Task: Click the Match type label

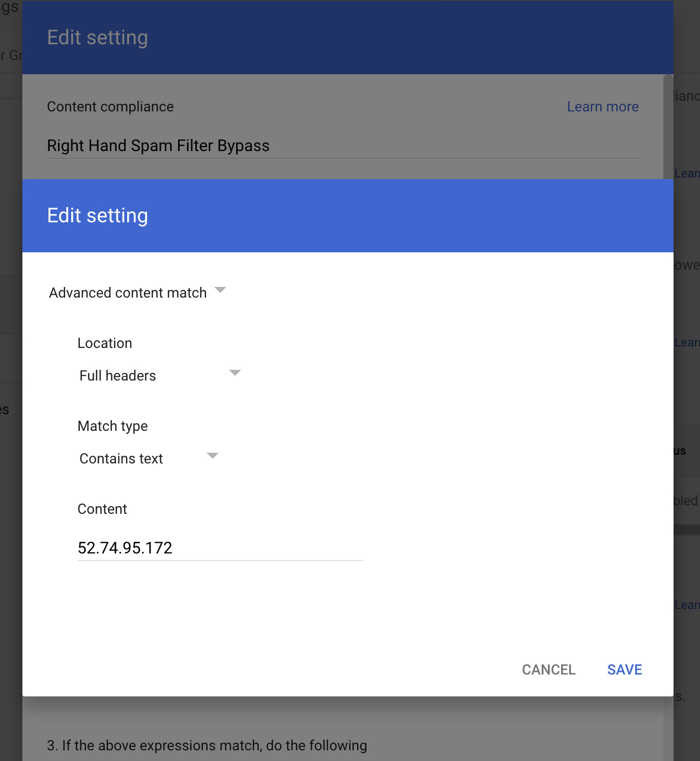Action: [112, 426]
